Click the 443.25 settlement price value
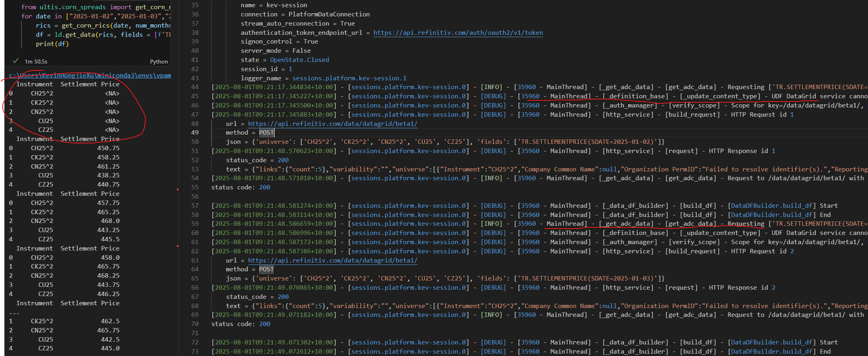Screen dimensions: 868x356 pos(108,230)
